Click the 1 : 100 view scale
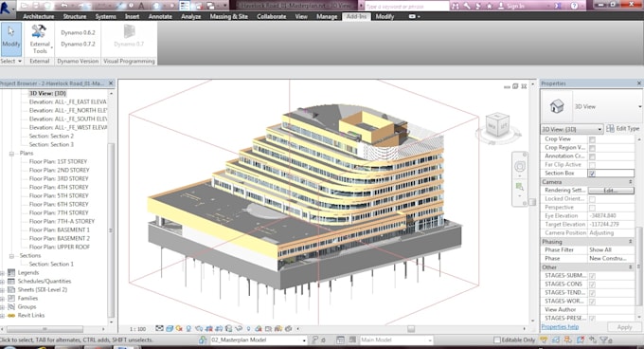644x349 pixels. click(x=137, y=329)
